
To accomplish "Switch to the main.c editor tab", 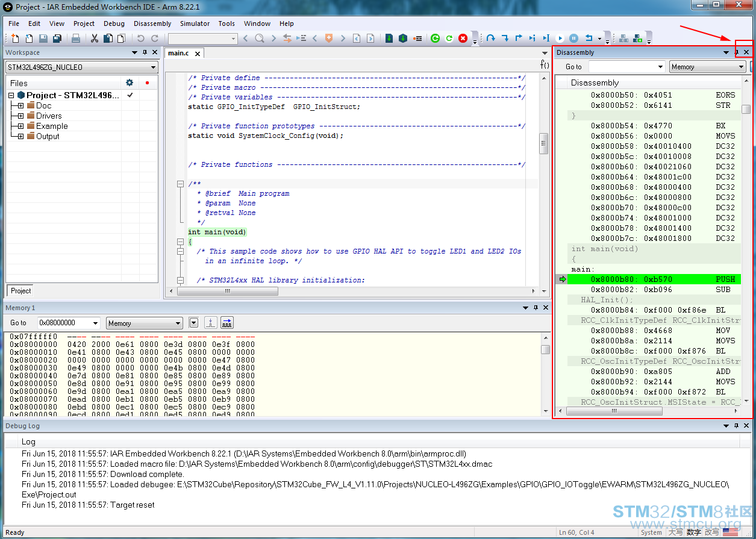I will click(x=178, y=53).
